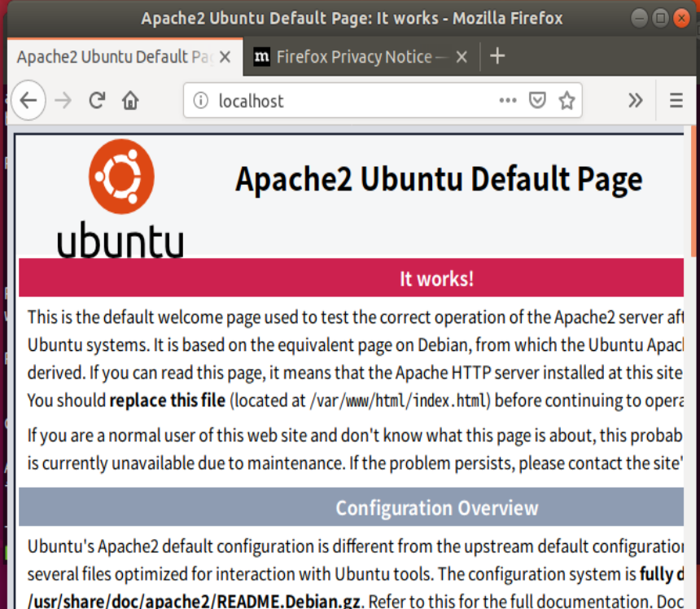Image resolution: width=700 pixels, height=609 pixels.
Task: Close the Apache2 Ubuntu Default Page tab
Action: 225,57
